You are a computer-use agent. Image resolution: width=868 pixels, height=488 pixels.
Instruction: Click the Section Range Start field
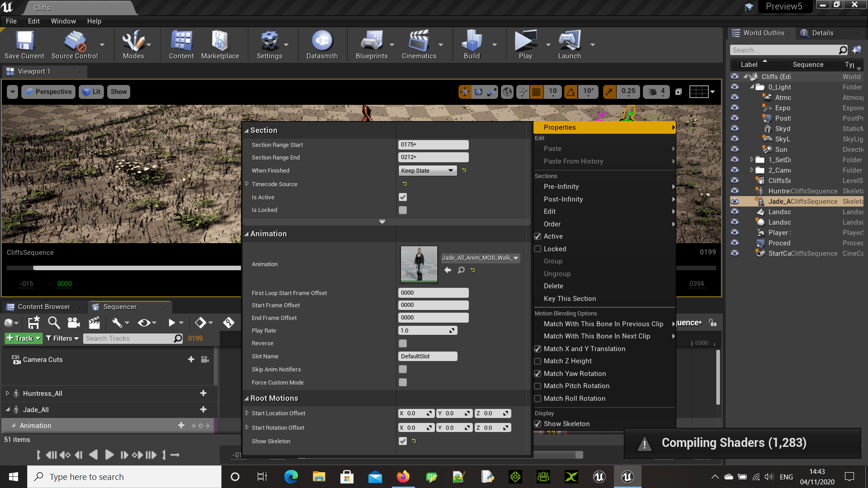433,145
